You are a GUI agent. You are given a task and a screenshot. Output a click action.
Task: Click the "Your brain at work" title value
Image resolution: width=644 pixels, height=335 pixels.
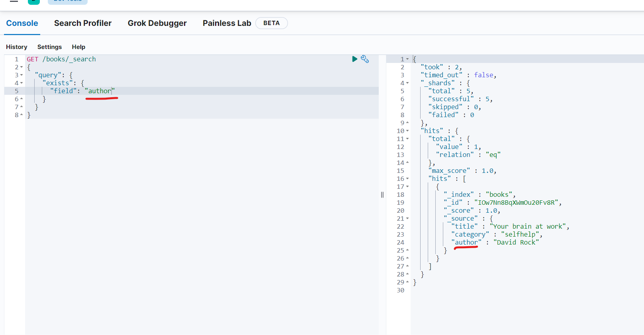coord(528,226)
